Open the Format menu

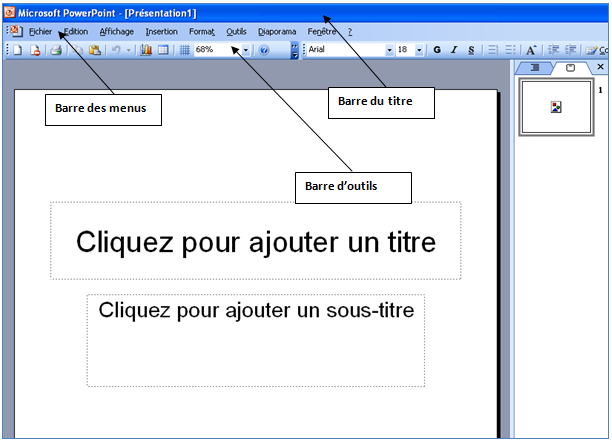(x=202, y=32)
